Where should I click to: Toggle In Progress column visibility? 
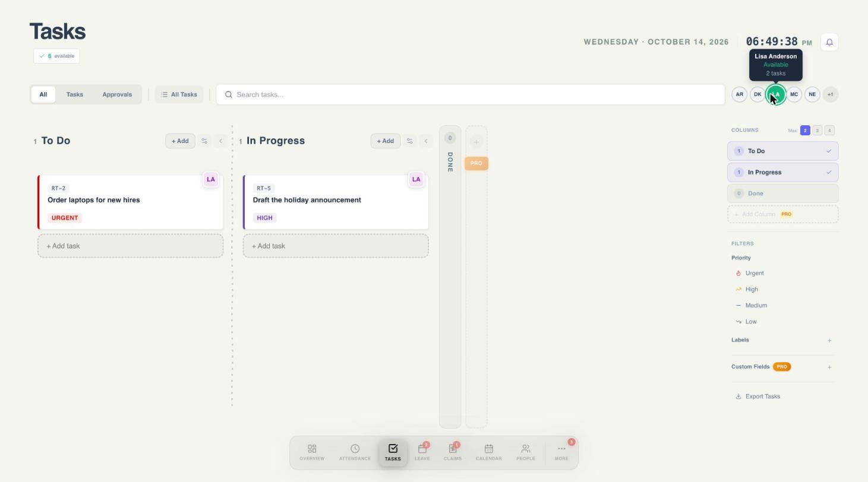(783, 172)
